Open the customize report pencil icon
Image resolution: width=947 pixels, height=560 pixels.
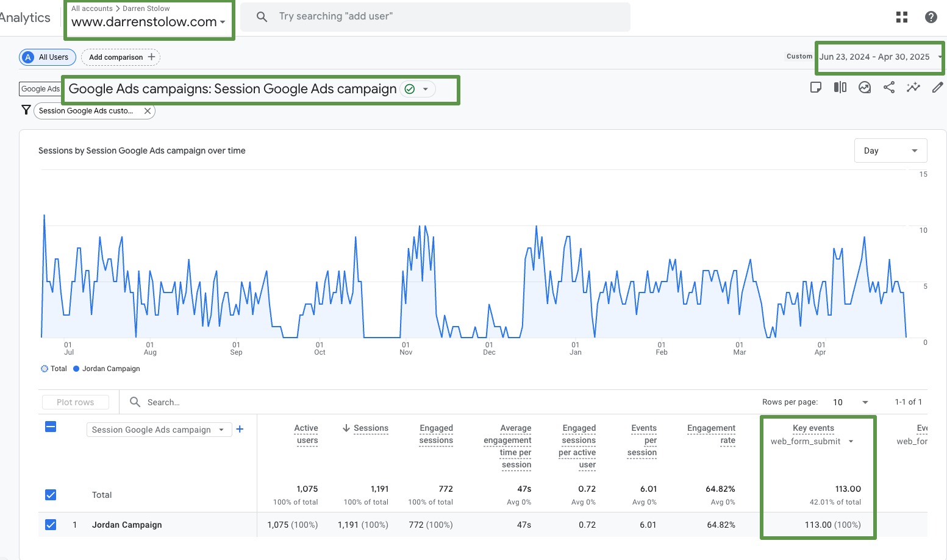(x=937, y=87)
